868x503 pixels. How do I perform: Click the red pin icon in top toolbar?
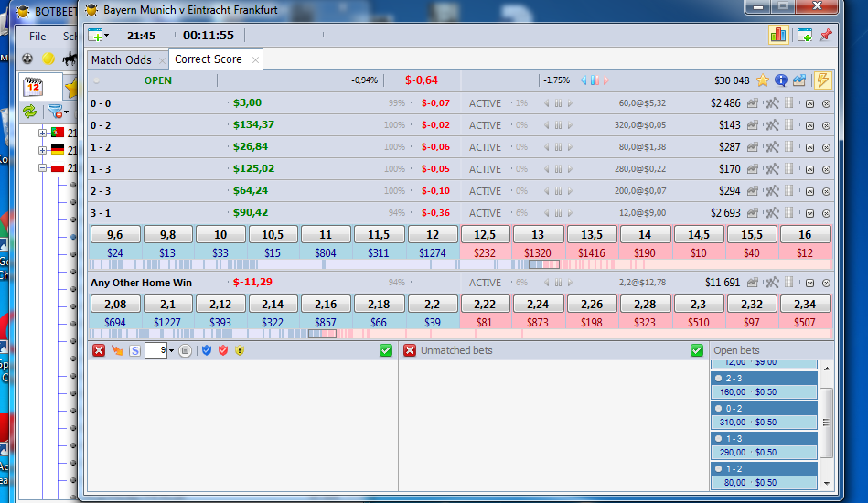(825, 36)
